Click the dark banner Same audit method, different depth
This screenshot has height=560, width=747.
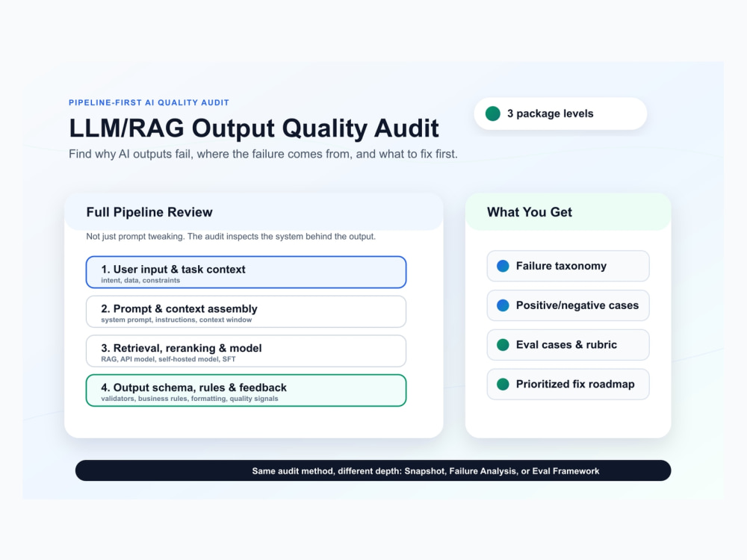(373, 470)
